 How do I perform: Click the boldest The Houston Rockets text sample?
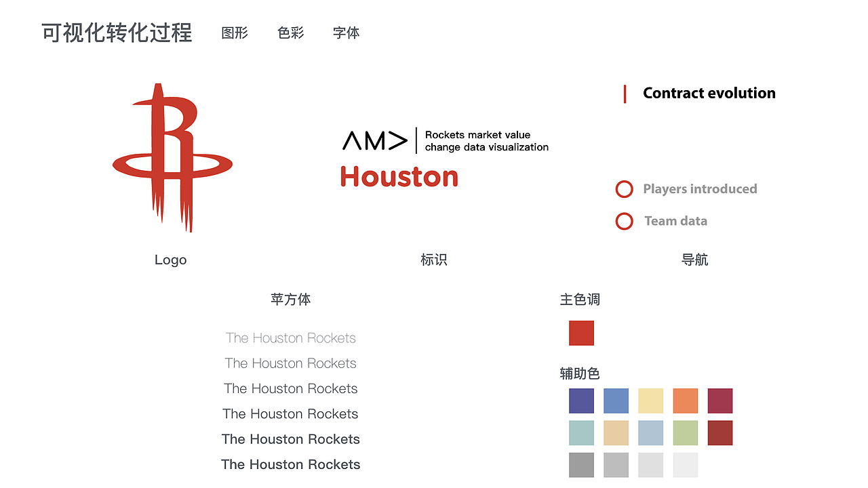pyautogui.click(x=290, y=464)
